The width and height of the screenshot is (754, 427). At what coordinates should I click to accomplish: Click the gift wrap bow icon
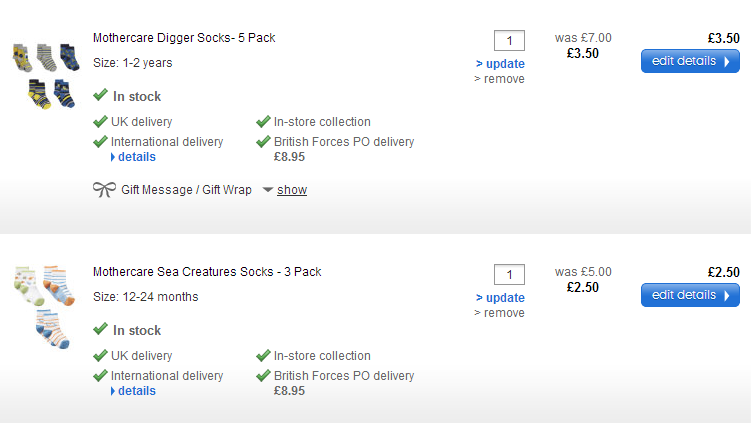(104, 189)
